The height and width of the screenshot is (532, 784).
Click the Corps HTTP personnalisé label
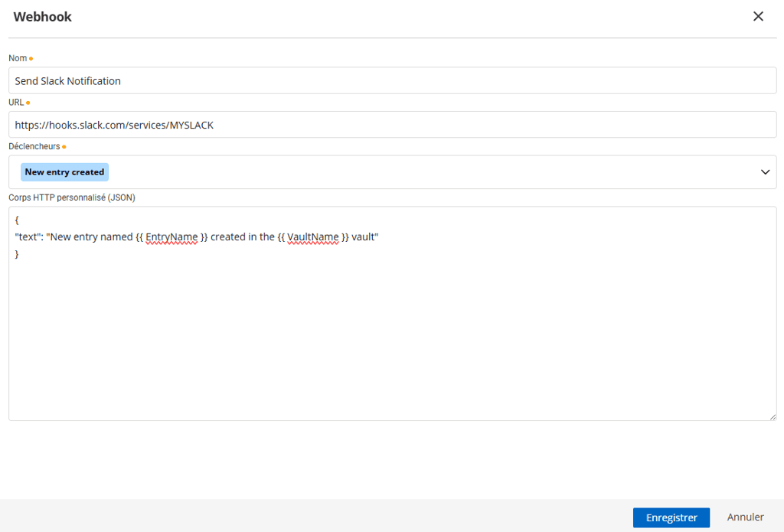pyautogui.click(x=70, y=197)
